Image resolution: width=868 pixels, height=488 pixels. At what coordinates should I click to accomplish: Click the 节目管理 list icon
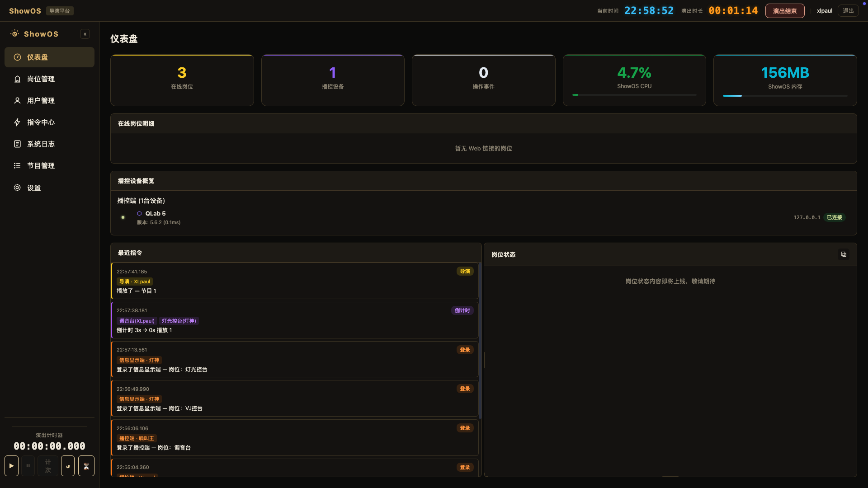click(17, 166)
